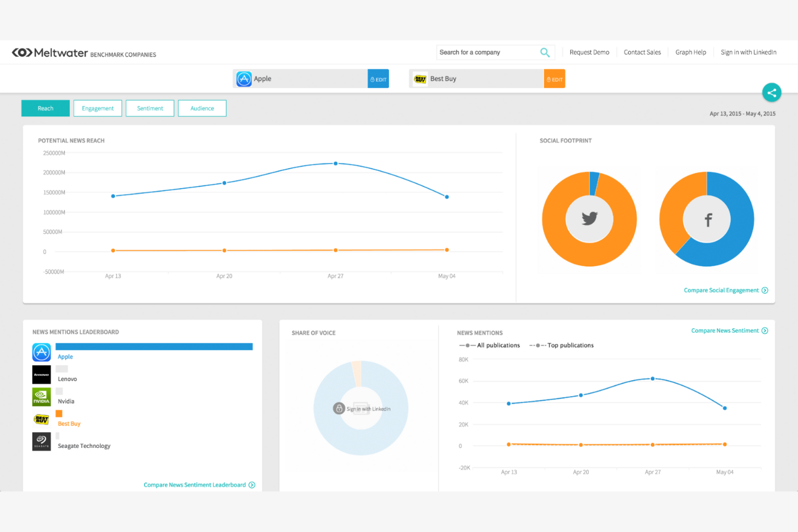798x532 pixels.
Task: Click the BENCHMARK COMPANIES header text
Action: coord(123,55)
